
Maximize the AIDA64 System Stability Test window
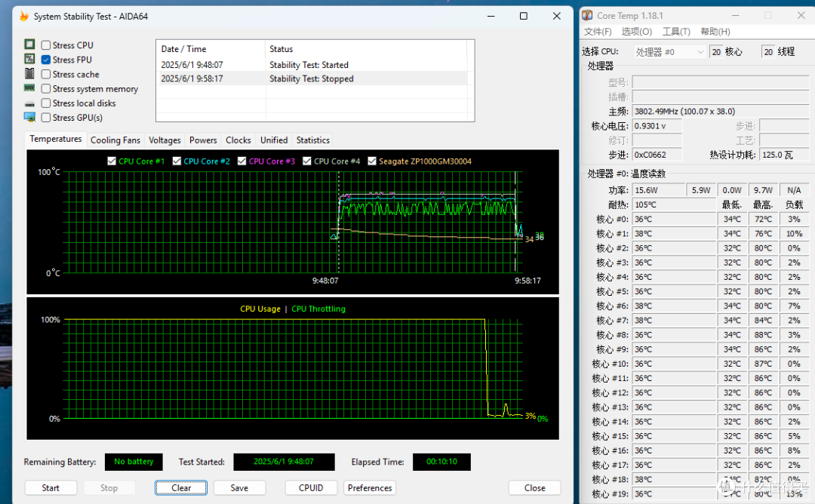[524, 16]
